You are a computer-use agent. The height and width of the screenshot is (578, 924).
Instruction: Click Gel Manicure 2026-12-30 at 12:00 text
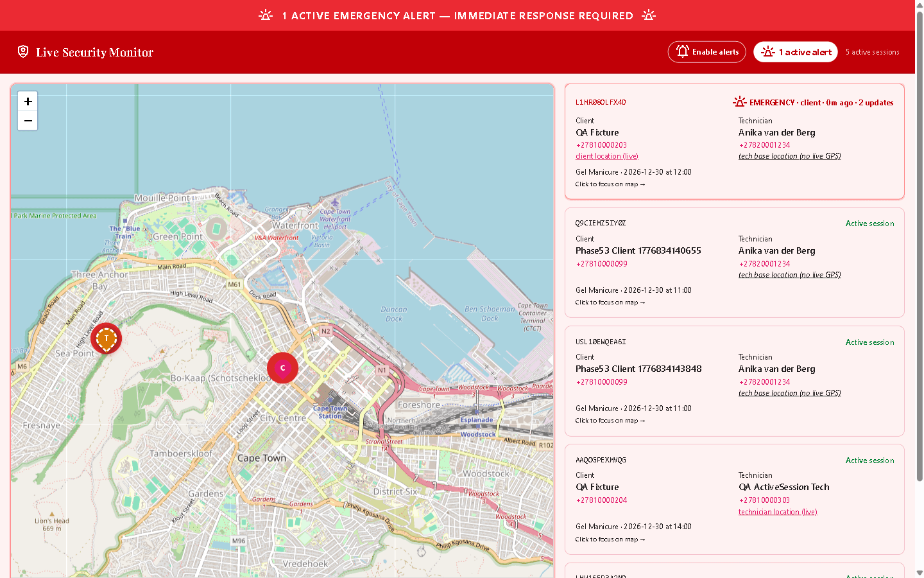(633, 172)
